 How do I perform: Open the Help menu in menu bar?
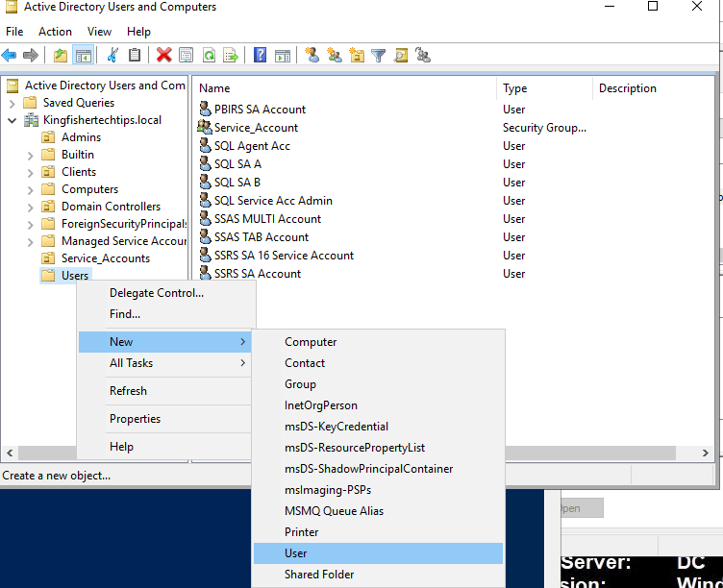pyautogui.click(x=138, y=32)
